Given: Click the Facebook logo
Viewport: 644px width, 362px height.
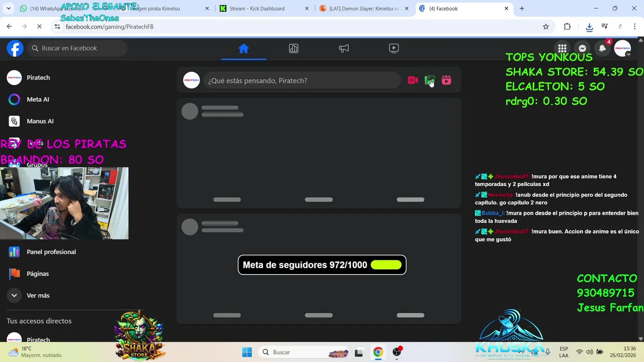Looking at the screenshot, I should (15, 48).
